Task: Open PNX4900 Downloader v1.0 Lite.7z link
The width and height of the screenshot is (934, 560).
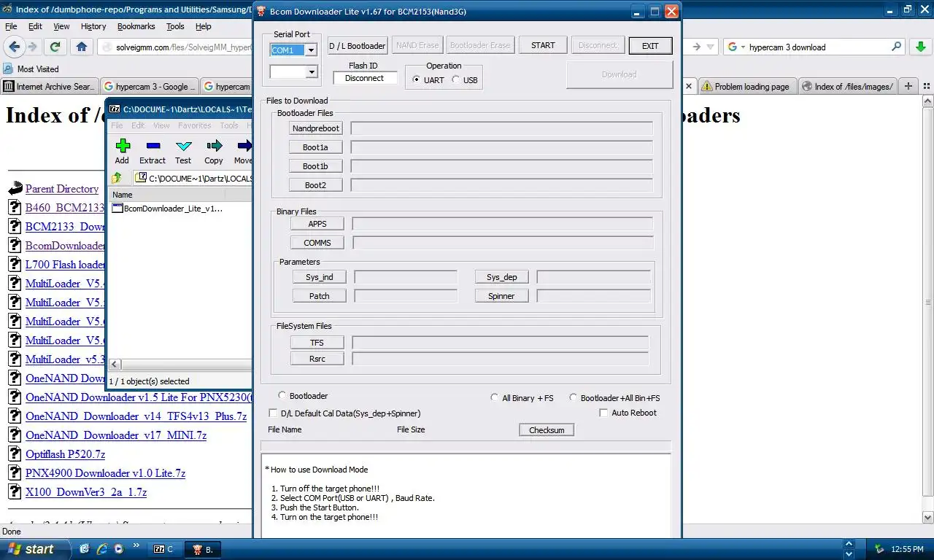Action: click(x=106, y=473)
